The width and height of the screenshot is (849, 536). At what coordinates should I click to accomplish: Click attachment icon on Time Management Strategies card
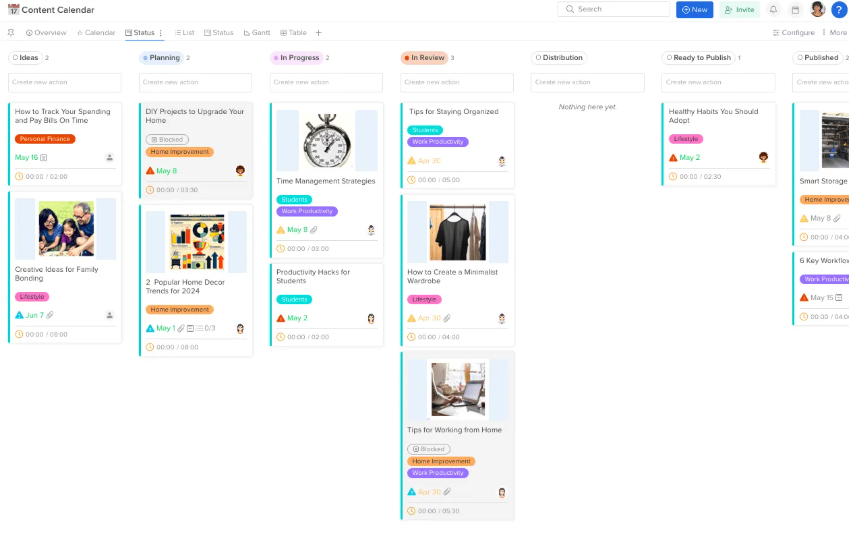(314, 230)
